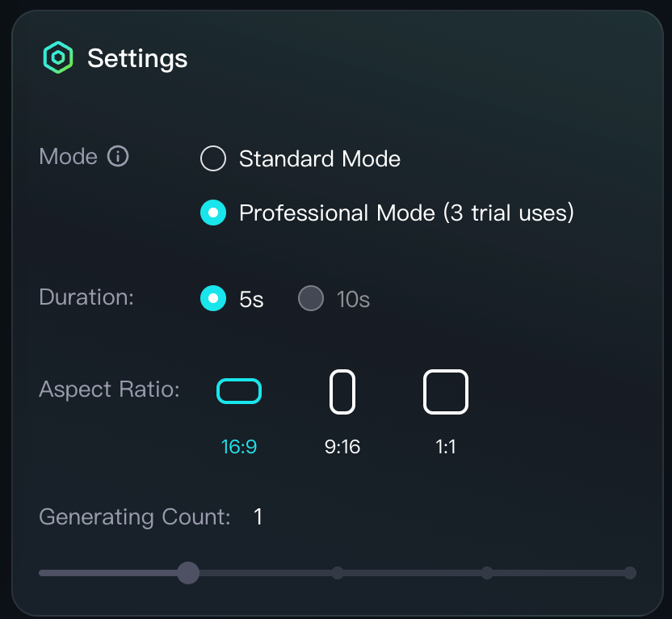672x619 pixels.
Task: Select the 5s duration radio button
Action: (213, 298)
